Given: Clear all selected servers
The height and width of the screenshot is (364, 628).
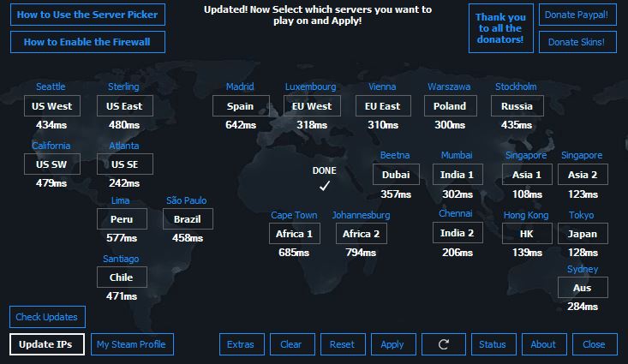Looking at the screenshot, I should 291,344.
